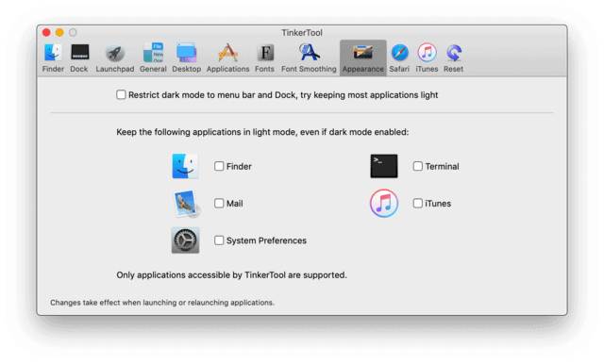Open the Applications pane

coord(227,58)
